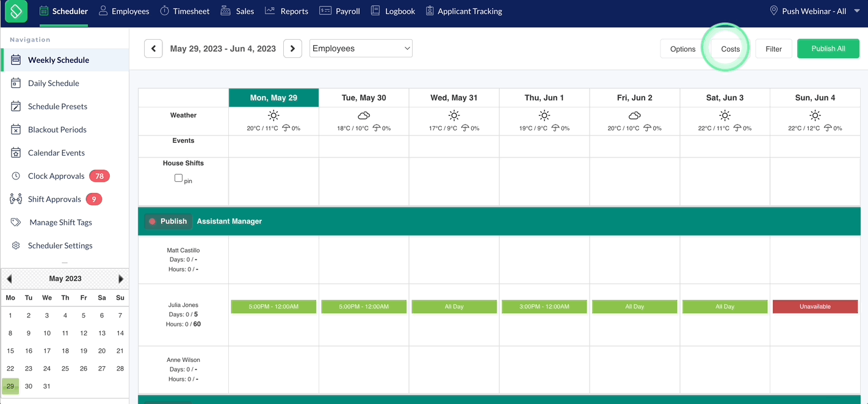
Task: Click the location pin icon
Action: pyautogui.click(x=774, y=11)
